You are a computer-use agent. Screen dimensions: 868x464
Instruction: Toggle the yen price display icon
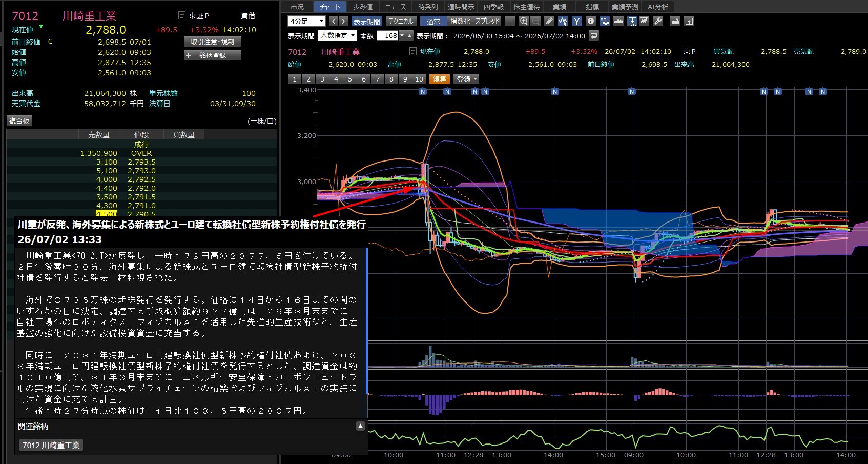point(577,21)
